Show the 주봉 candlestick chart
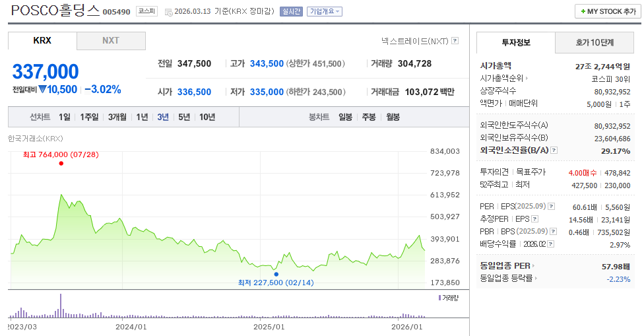Image resolution: width=644 pixels, height=336 pixels. point(369,117)
